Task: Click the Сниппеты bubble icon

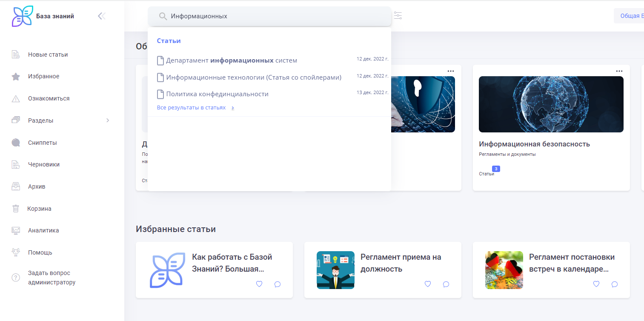Action: pyautogui.click(x=16, y=143)
